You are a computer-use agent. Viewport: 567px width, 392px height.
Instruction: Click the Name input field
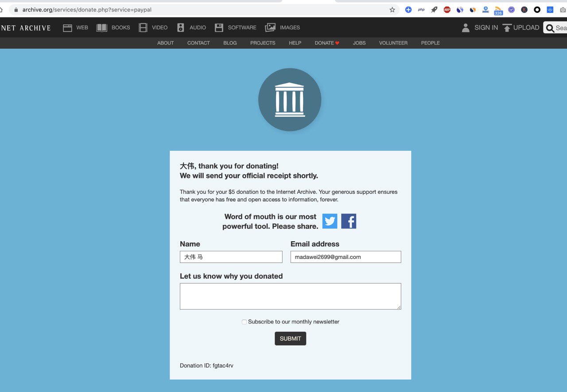pyautogui.click(x=231, y=257)
